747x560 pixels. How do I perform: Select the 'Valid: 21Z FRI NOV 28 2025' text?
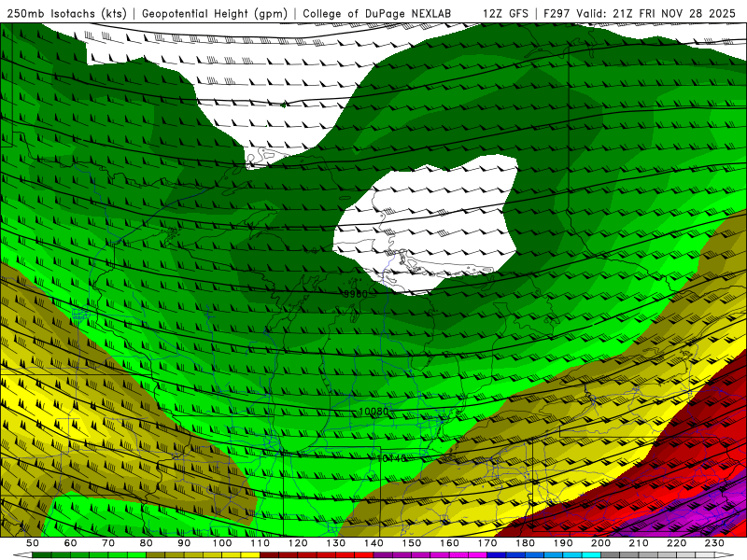click(656, 14)
